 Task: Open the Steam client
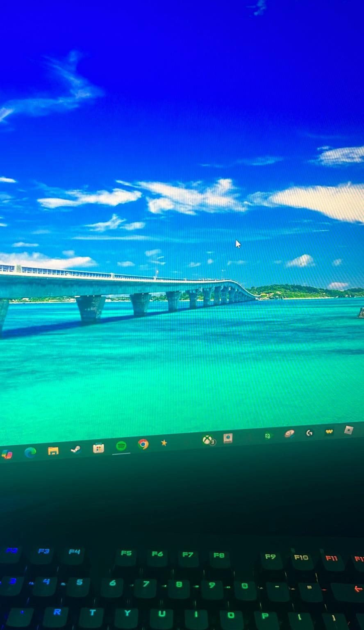[75, 449]
